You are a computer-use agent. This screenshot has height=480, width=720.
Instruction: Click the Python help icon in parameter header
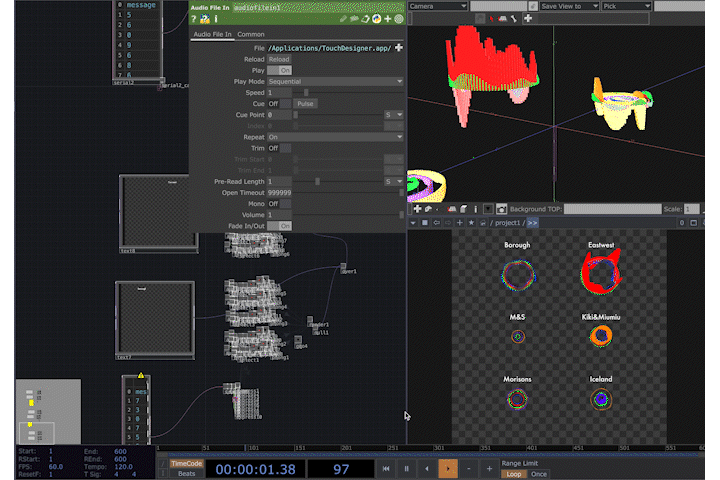pyautogui.click(x=205, y=19)
